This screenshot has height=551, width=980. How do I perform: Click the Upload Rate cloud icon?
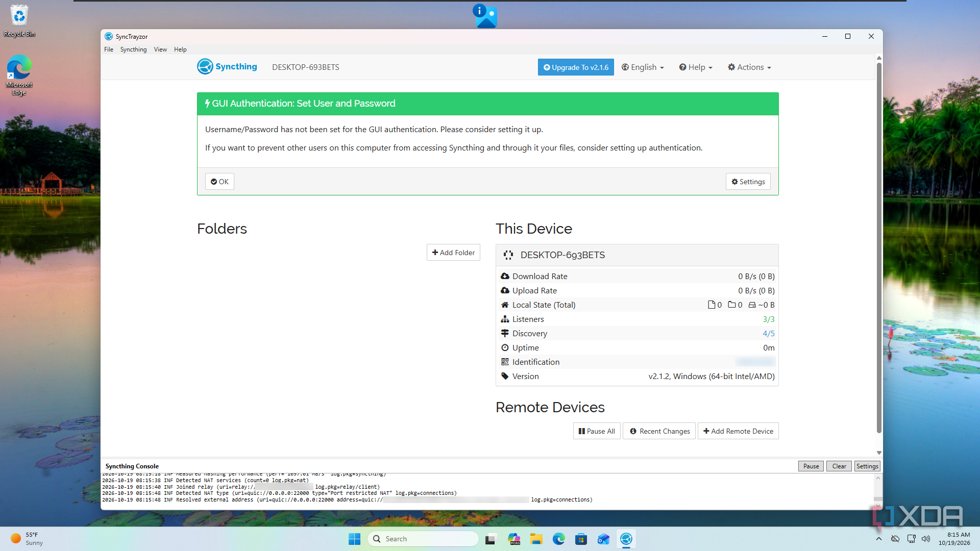pyautogui.click(x=505, y=290)
